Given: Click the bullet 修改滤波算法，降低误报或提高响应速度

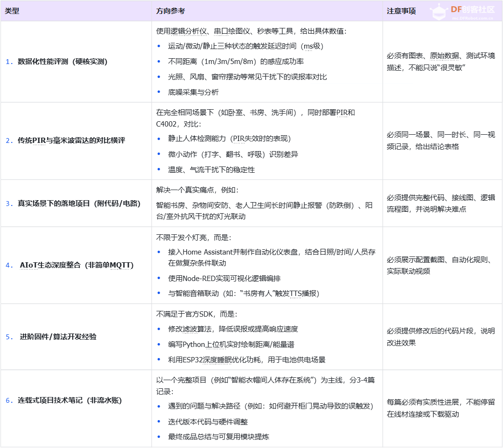Looking at the screenshot, I should (x=233, y=329).
